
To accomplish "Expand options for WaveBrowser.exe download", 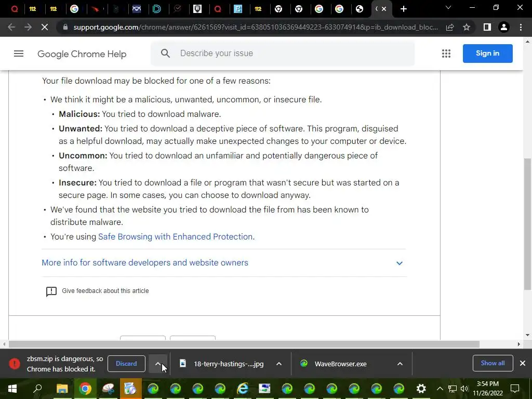I will [400, 364].
